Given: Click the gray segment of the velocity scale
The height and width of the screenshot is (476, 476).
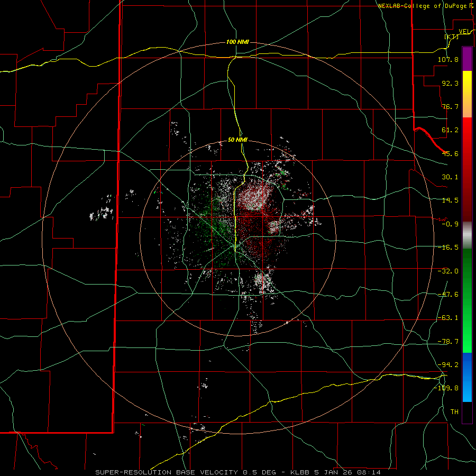Looking at the screenshot, I should (x=467, y=235).
